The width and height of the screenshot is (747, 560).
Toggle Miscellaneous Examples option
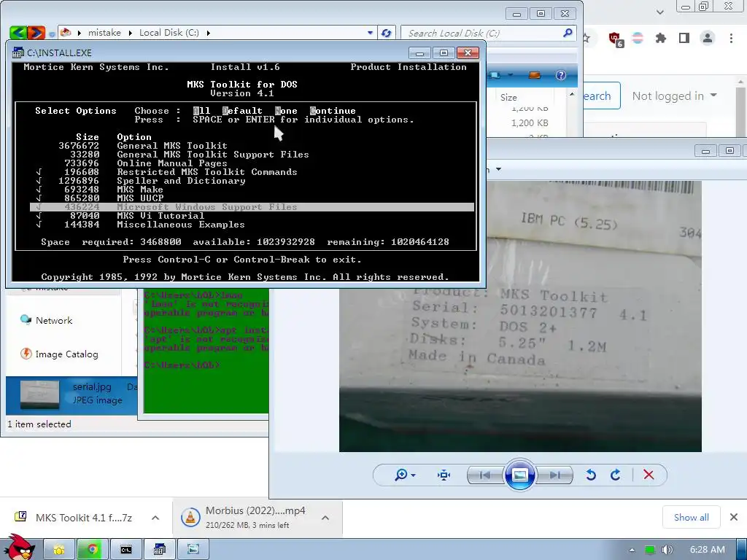coord(252,225)
